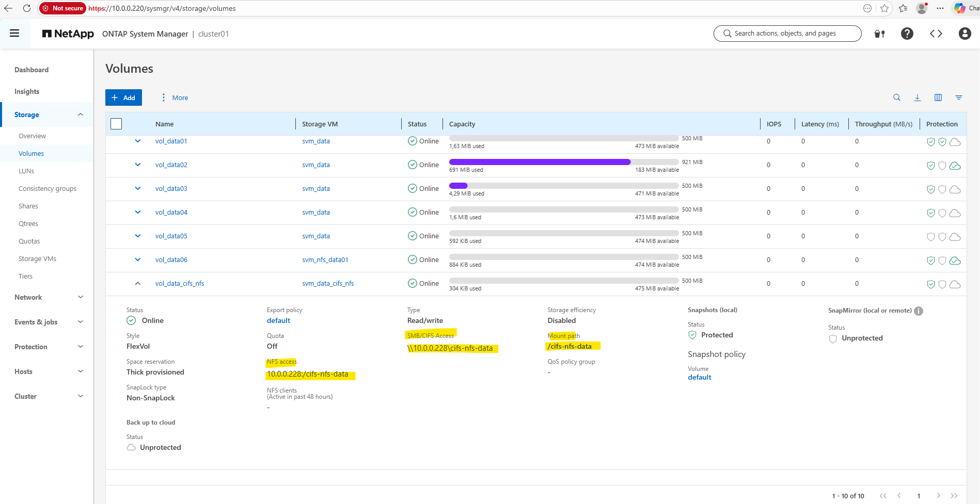980x504 pixels.
Task: Collapse the vol_data_cifs_nfs row details
Action: [x=138, y=283]
